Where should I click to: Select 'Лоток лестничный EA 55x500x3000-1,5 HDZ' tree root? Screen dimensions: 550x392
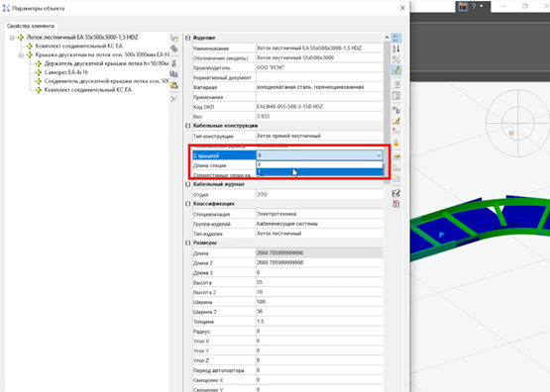(x=82, y=38)
